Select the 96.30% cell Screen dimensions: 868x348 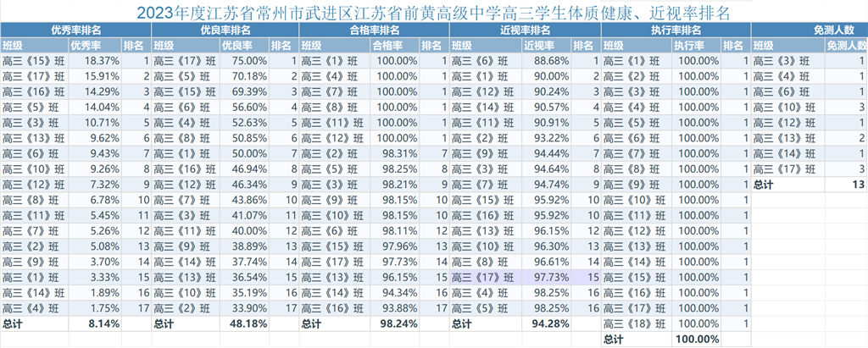pyautogui.click(x=547, y=246)
